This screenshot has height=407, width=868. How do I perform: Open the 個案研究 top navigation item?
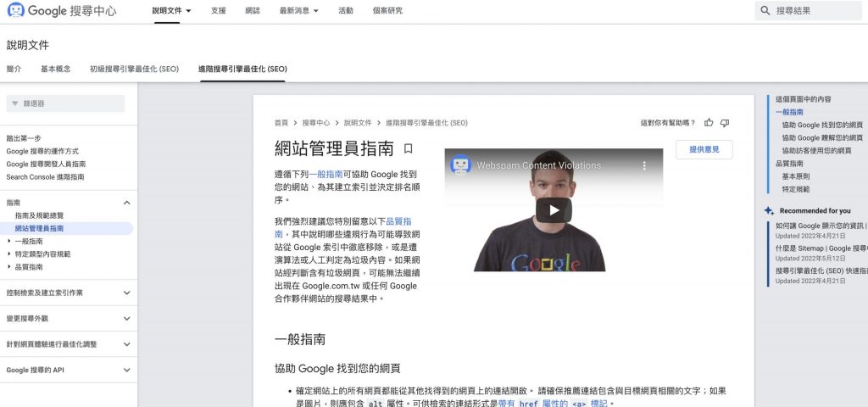(x=387, y=10)
